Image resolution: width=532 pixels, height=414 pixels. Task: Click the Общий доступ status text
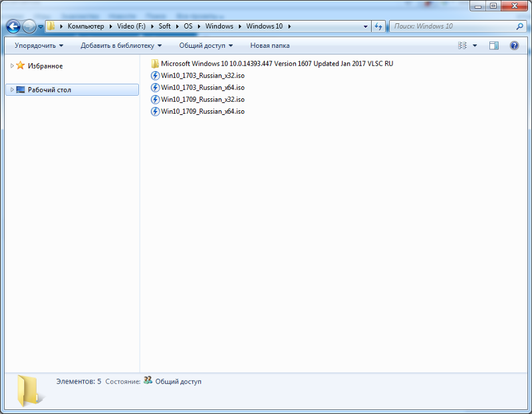pos(178,381)
